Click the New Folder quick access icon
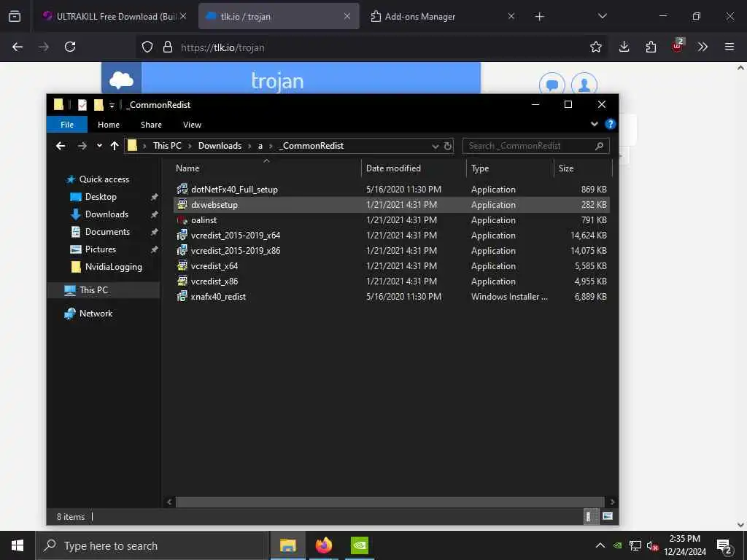Image resolution: width=747 pixels, height=560 pixels. [x=98, y=105]
